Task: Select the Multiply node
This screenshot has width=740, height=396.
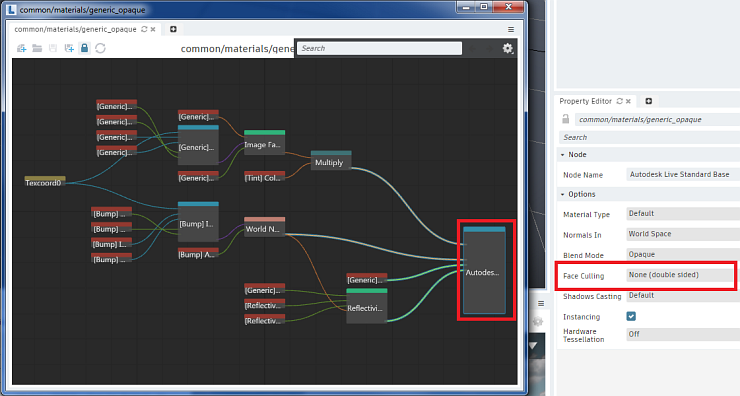Action: tap(331, 161)
